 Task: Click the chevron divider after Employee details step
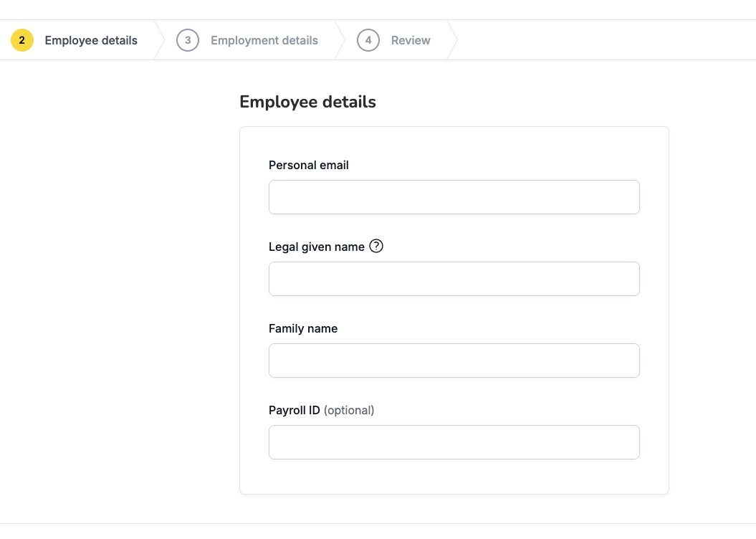pyautogui.click(x=160, y=40)
